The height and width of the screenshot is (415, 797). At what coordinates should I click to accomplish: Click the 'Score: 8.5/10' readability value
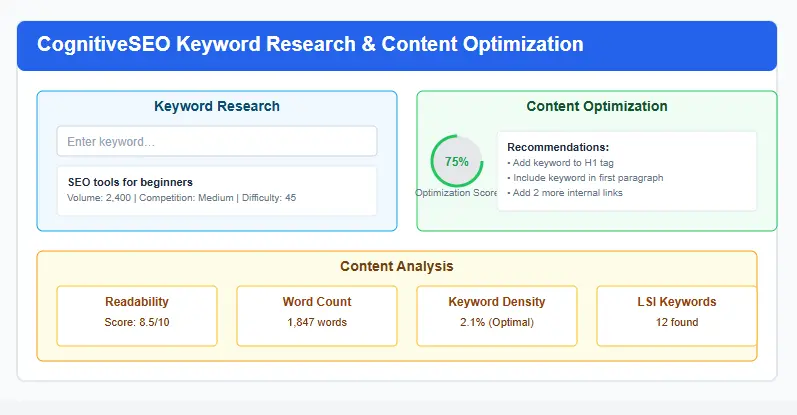pyautogui.click(x=137, y=323)
